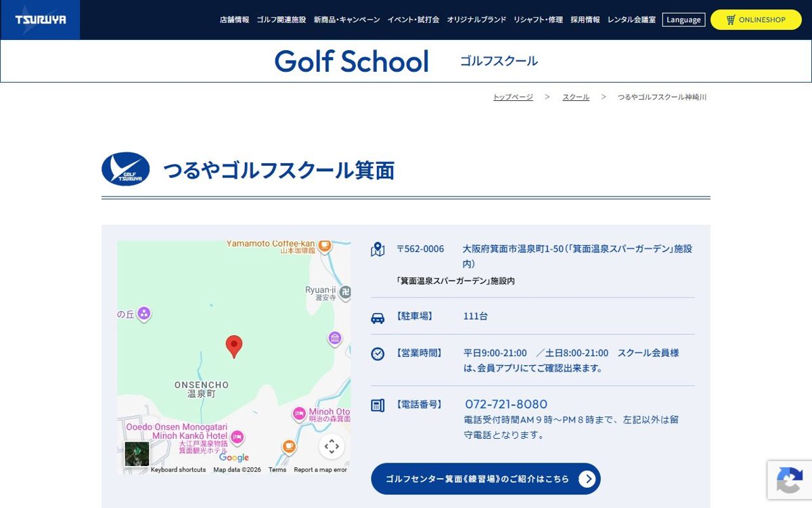Click 111台 parking count text
The image size is (812, 508).
click(476, 316)
